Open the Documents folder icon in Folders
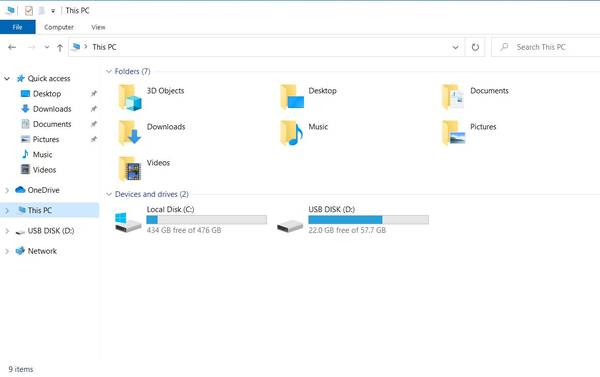 coord(453,98)
